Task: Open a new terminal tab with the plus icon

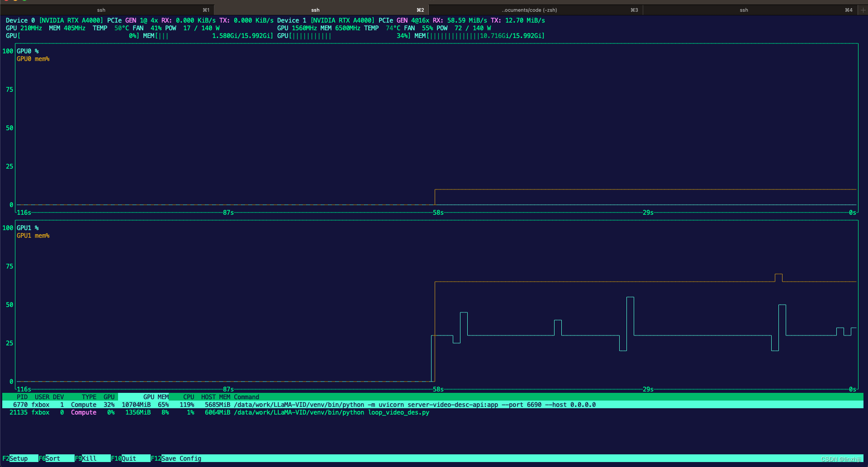Action: click(x=863, y=9)
